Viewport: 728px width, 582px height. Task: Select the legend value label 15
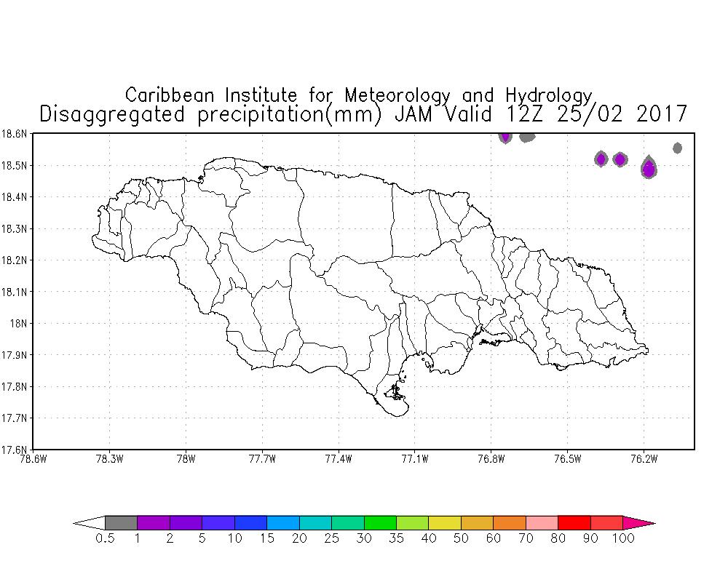click(x=267, y=538)
